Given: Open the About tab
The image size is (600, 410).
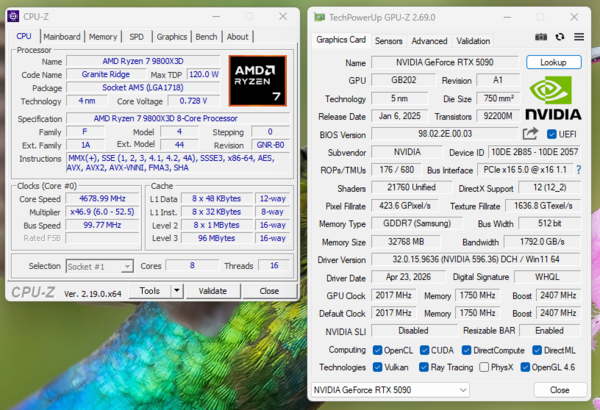Looking at the screenshot, I should tap(237, 37).
